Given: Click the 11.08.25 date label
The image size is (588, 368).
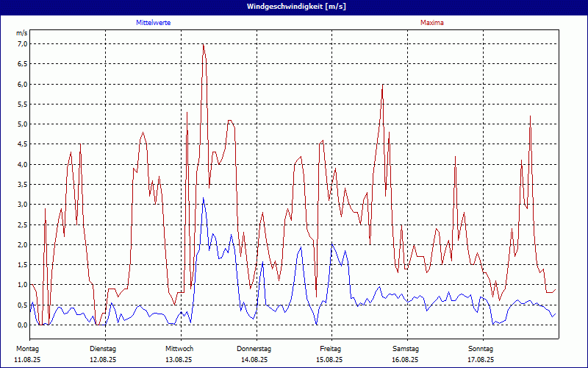Looking at the screenshot, I should coord(27,360).
